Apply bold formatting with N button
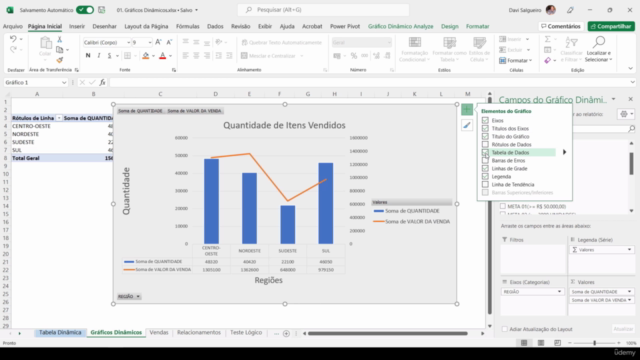The width and height of the screenshot is (640, 360). (88, 56)
